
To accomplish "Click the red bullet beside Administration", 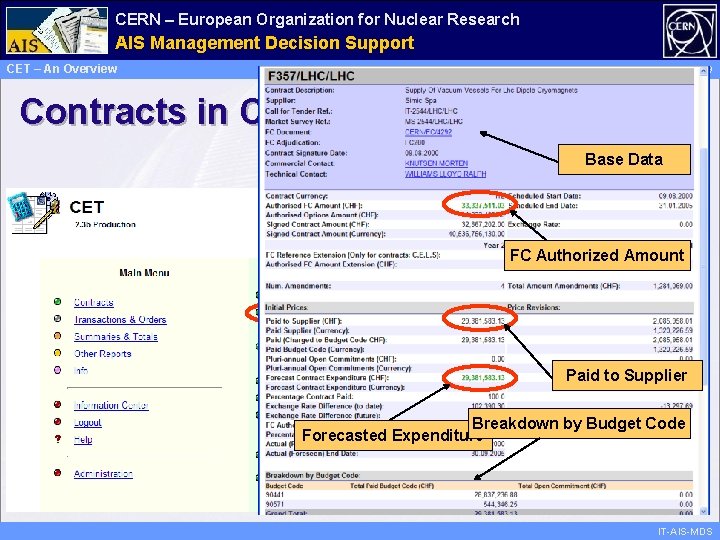I will (x=57, y=472).
